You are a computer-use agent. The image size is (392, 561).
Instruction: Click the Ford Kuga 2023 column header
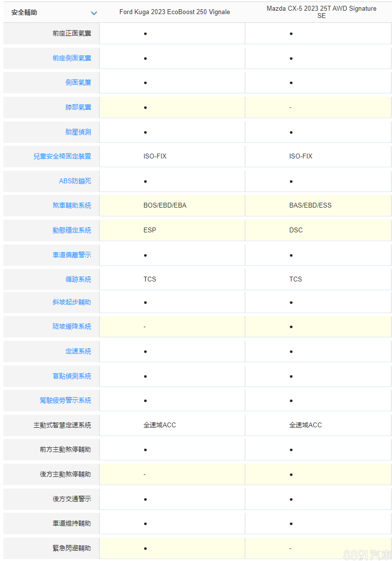coord(174,12)
